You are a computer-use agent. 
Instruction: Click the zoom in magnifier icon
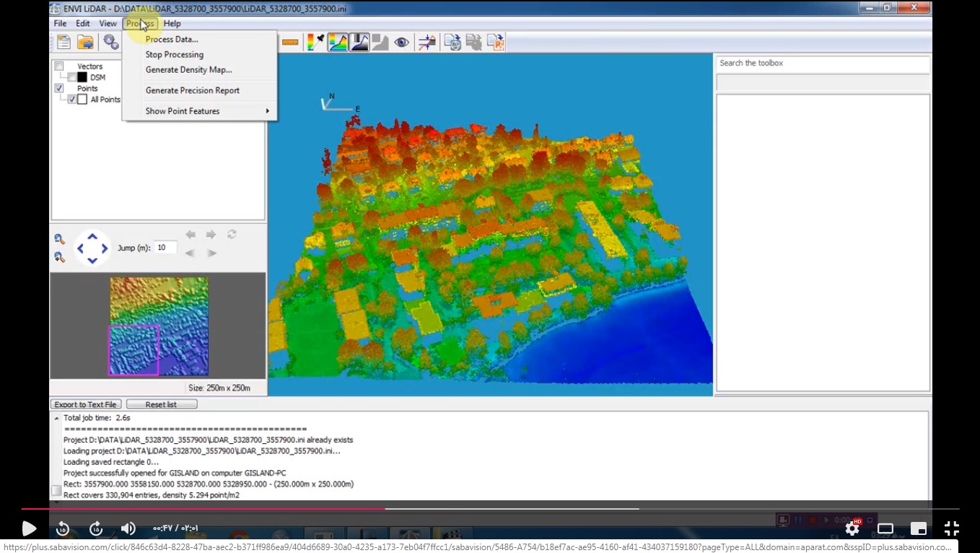[59, 257]
